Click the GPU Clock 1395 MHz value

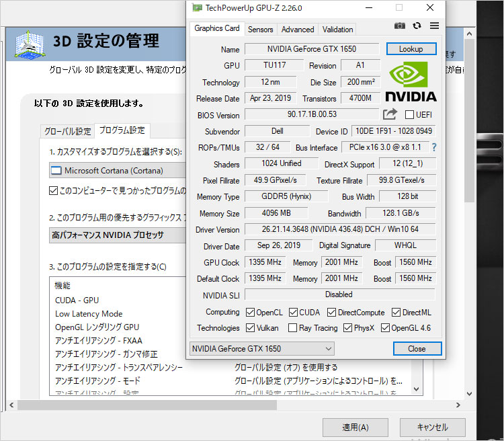point(265,262)
